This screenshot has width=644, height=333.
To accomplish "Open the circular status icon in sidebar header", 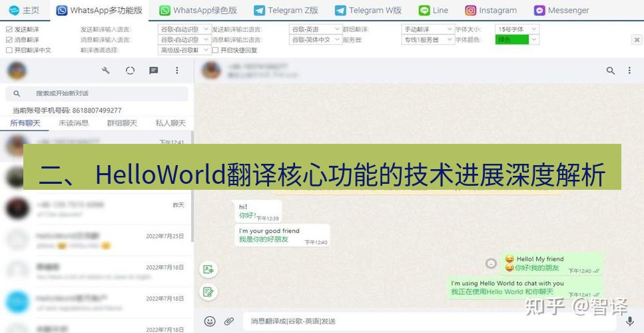I will [130, 71].
